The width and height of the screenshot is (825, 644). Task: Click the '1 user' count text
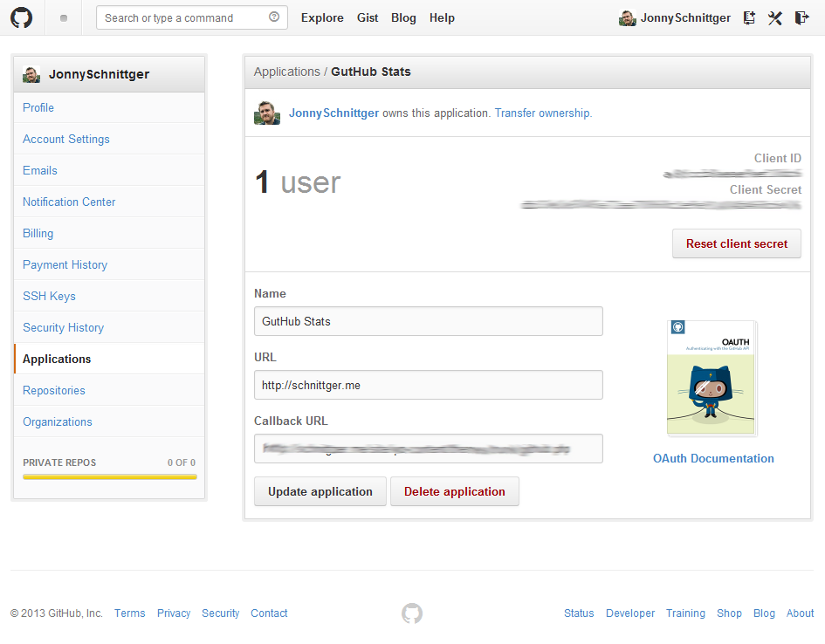coord(298,182)
